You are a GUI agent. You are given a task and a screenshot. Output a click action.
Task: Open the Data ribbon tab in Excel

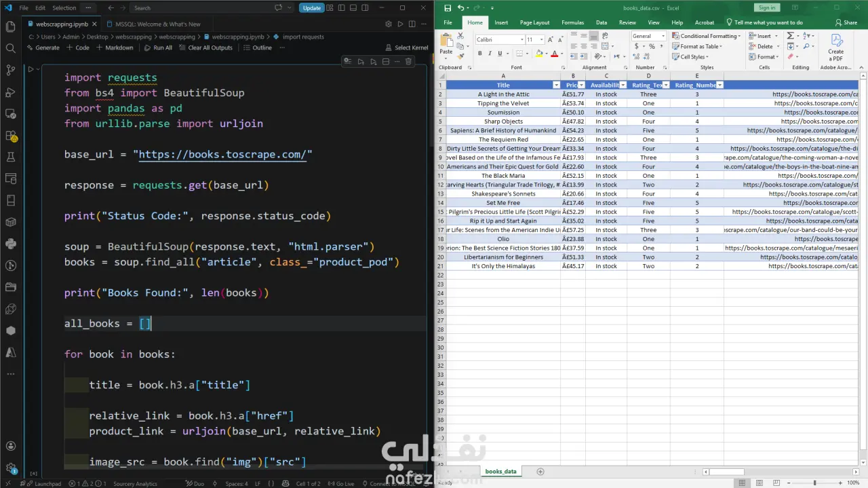pos(601,22)
